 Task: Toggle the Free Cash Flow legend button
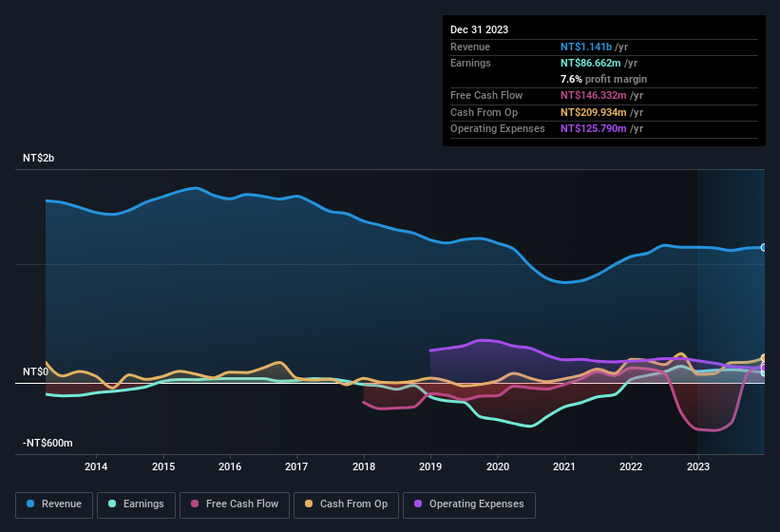tap(235, 504)
